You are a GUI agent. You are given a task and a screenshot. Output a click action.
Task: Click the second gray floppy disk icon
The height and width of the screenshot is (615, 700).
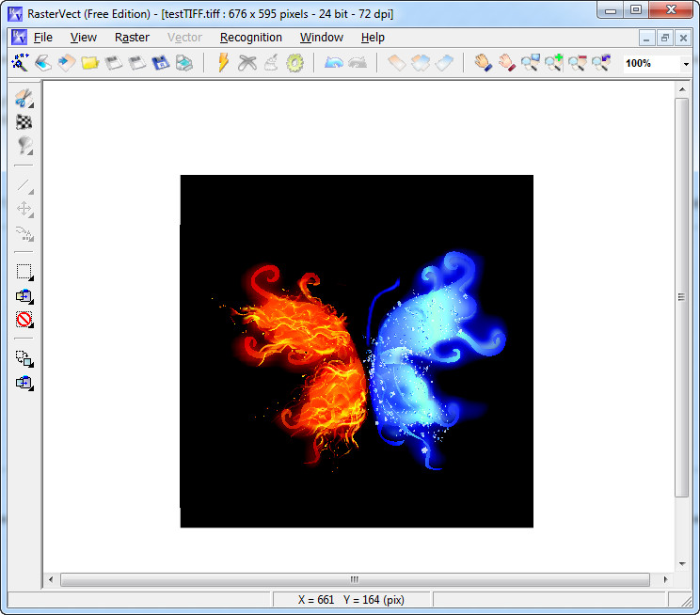click(x=137, y=63)
